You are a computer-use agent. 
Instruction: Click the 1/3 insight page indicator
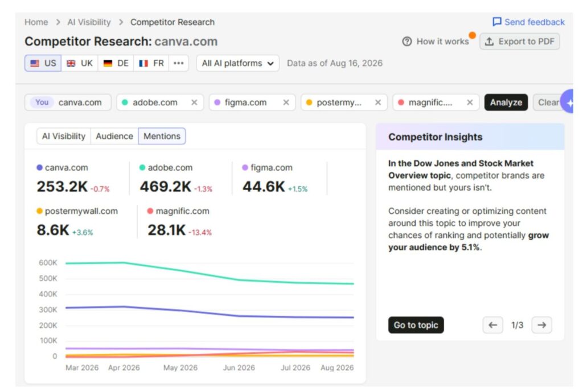click(x=517, y=325)
